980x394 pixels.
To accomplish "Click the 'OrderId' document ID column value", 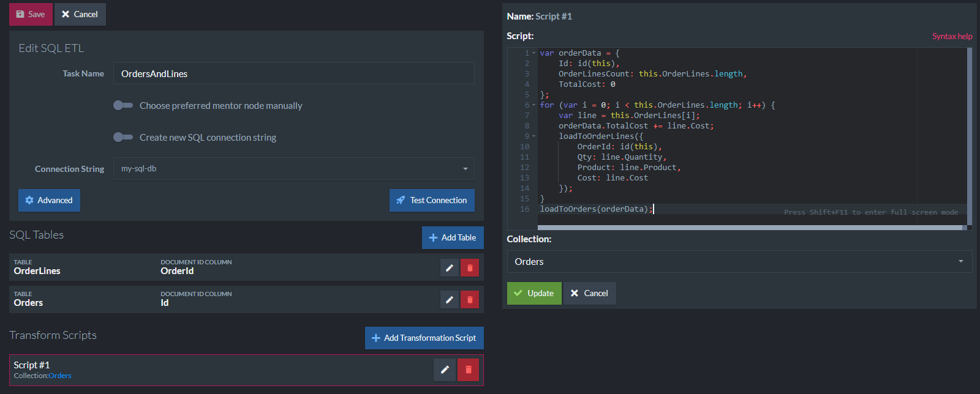I will (177, 271).
